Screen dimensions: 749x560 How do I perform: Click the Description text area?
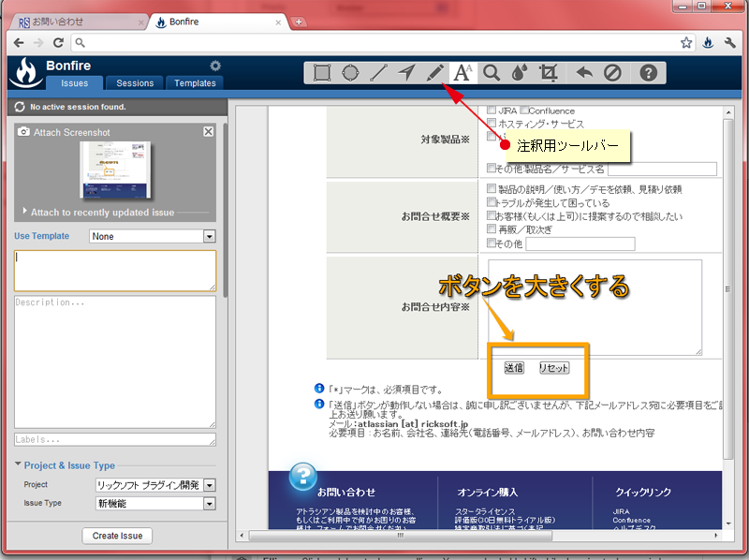point(115,362)
